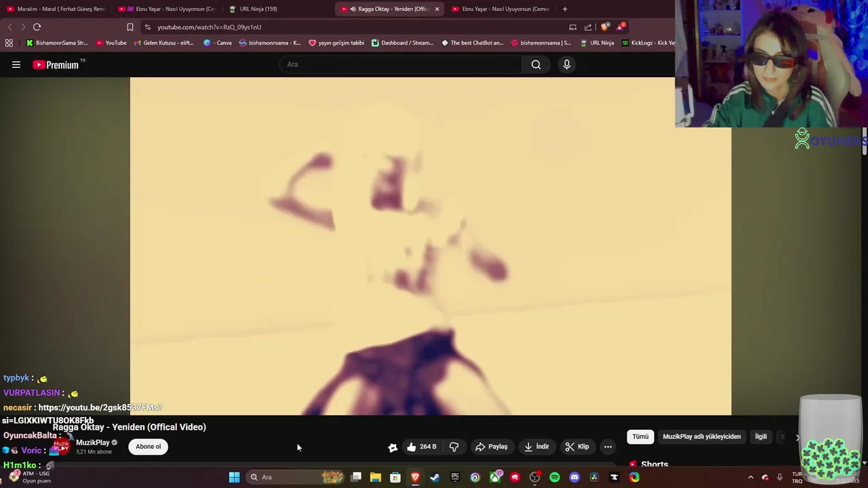Open Windows Start menu
The height and width of the screenshot is (488, 868).
pos(234,477)
